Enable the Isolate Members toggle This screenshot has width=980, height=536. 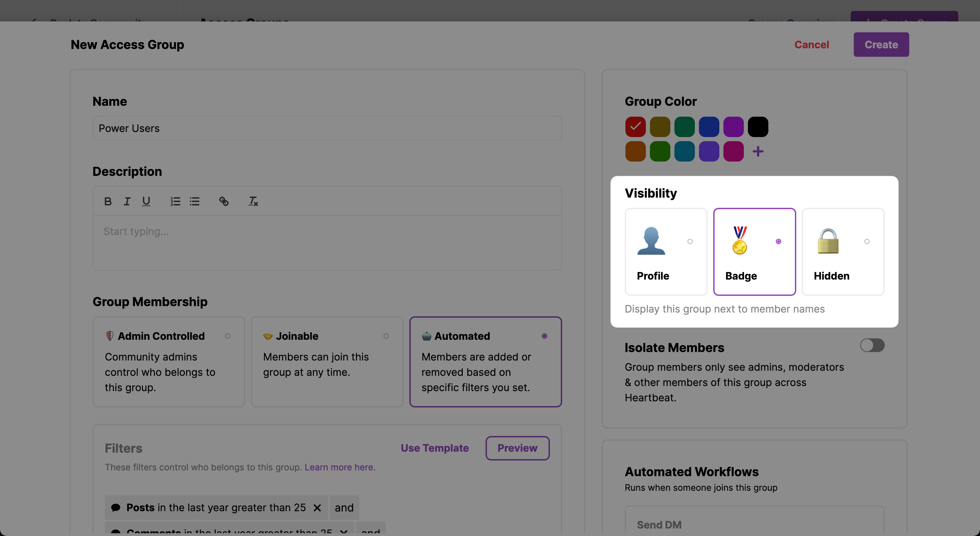pyautogui.click(x=872, y=345)
